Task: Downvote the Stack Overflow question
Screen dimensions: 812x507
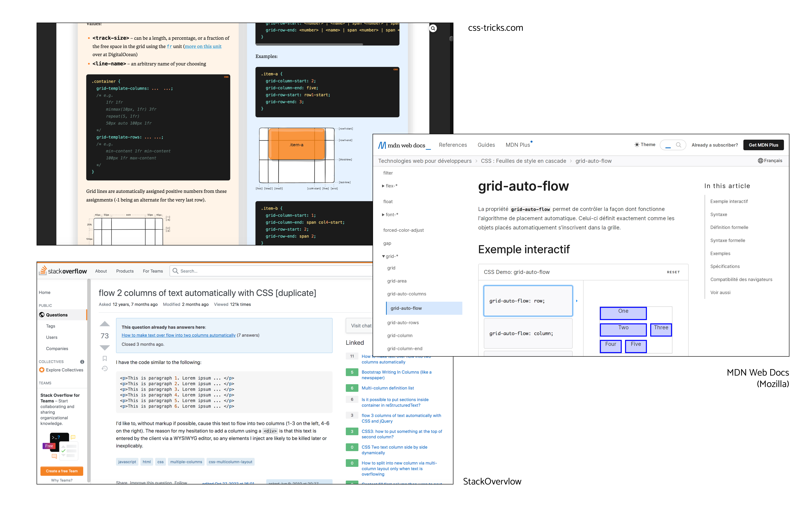Action: [x=105, y=347]
